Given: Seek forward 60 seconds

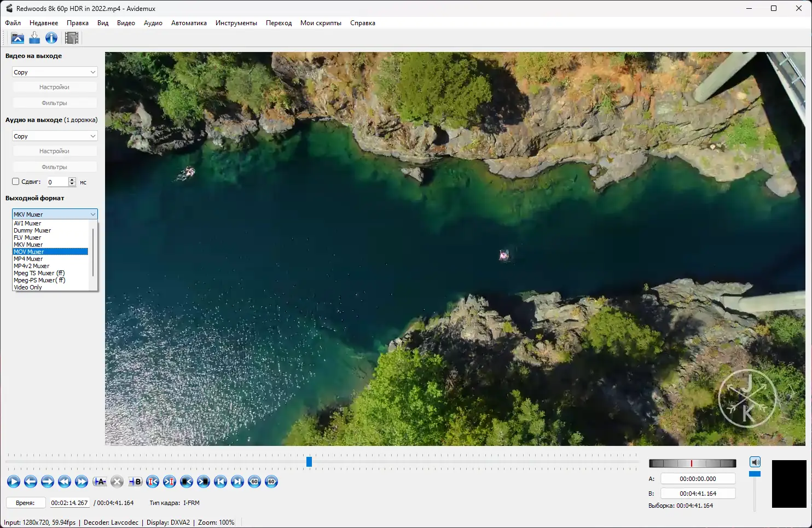Looking at the screenshot, I should coord(271,481).
